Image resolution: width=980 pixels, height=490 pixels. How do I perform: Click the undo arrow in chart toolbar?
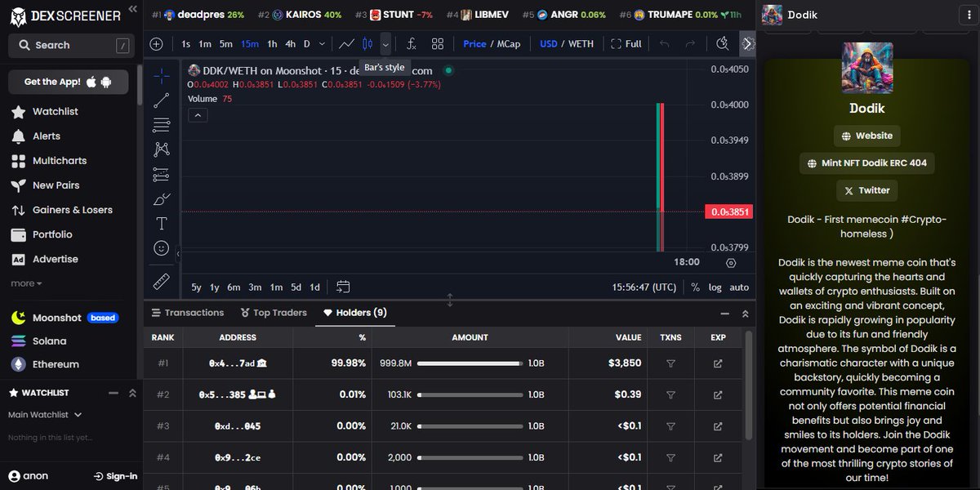[665, 44]
